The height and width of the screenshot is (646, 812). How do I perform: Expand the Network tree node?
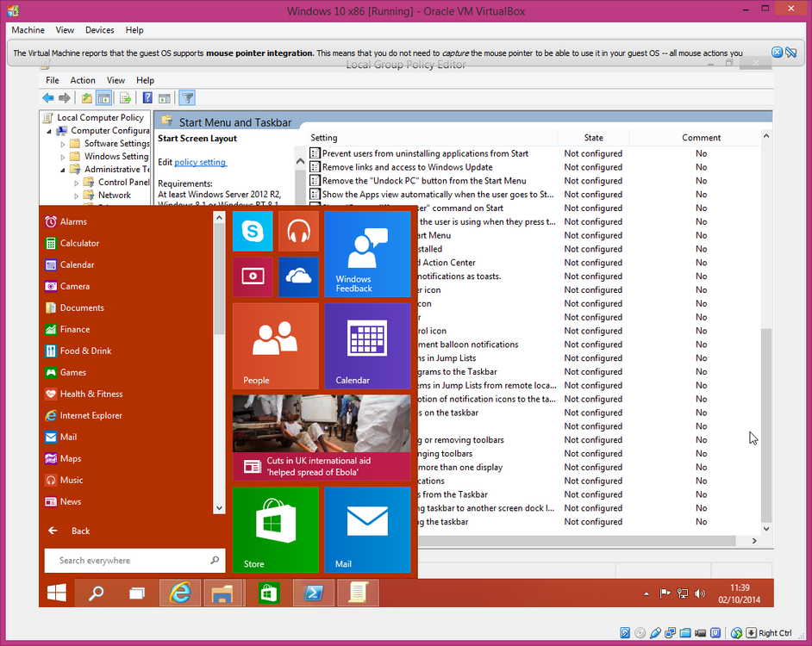76,196
